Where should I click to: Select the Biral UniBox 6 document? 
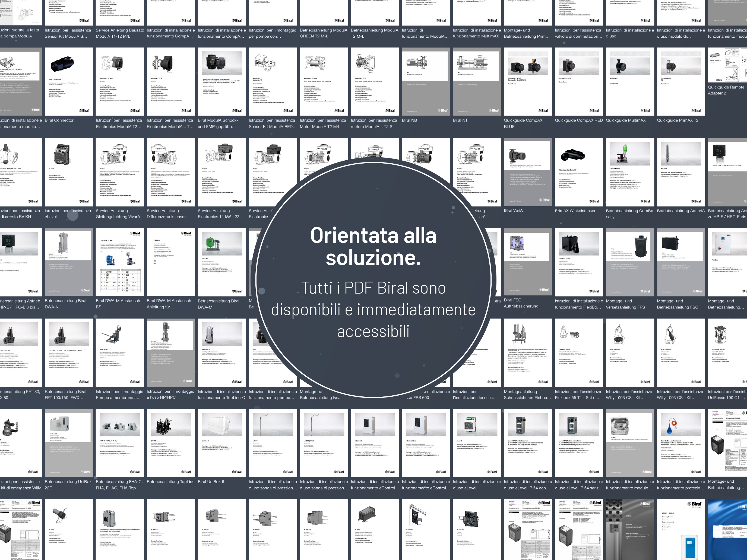click(221, 443)
